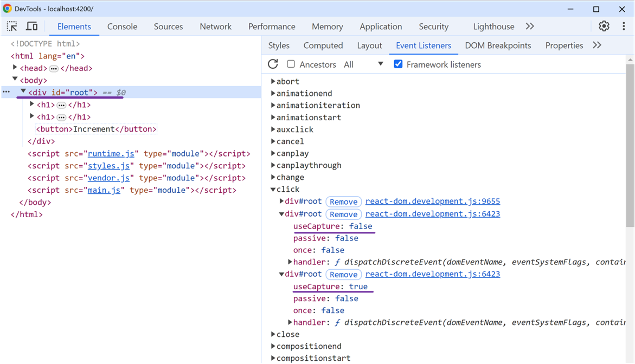Open react-dom.development.js:9655 source link
635x364 pixels.
click(433, 201)
